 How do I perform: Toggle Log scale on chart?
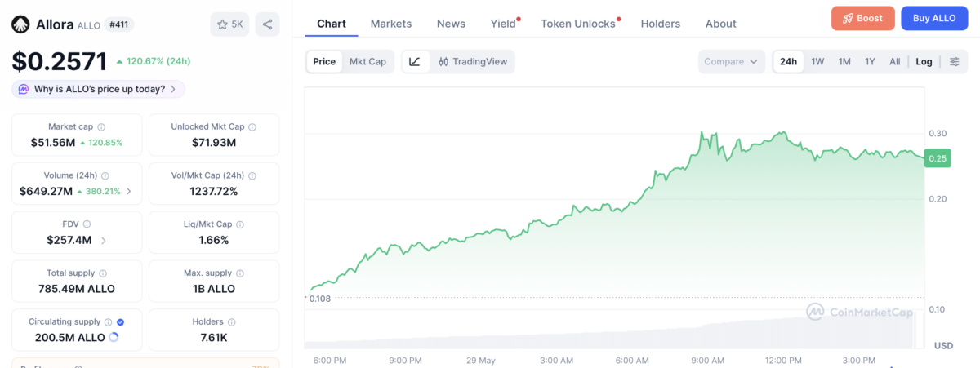pyautogui.click(x=924, y=61)
